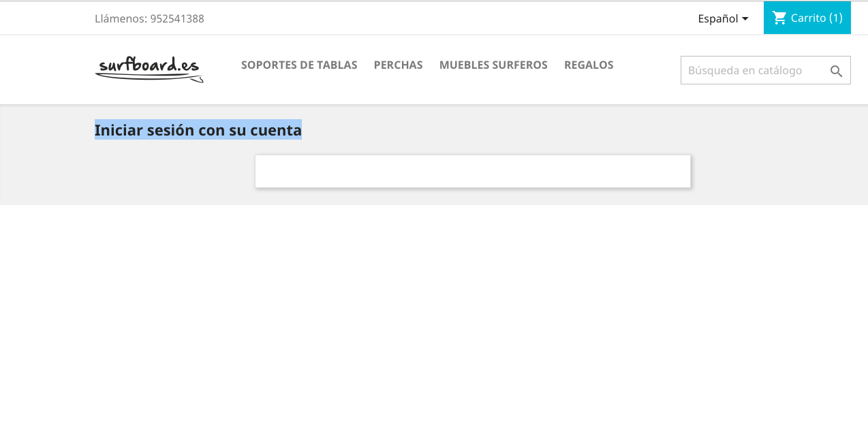Open the MUEBLES SURFEROS menu item
The height and width of the screenshot is (444, 868).
pyautogui.click(x=493, y=65)
